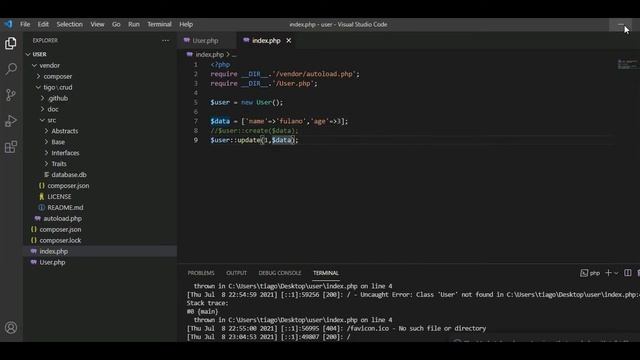Viewport: 640px width, 360px height.
Task: Click index.php breadcrumb file icon
Action: point(190,54)
